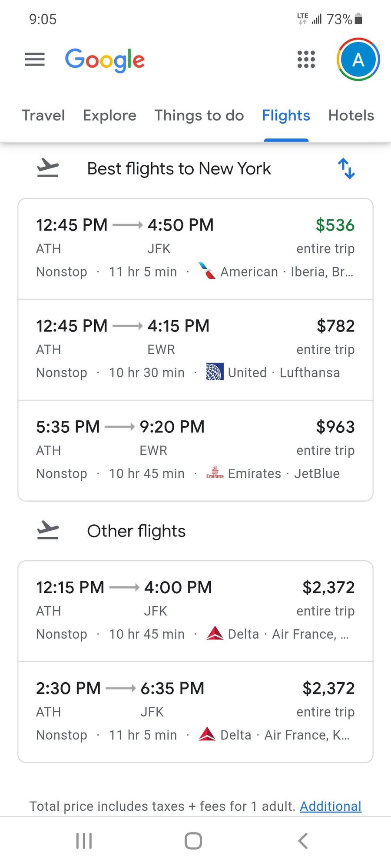
Task: Open the Things to do tab
Action: pyautogui.click(x=199, y=115)
